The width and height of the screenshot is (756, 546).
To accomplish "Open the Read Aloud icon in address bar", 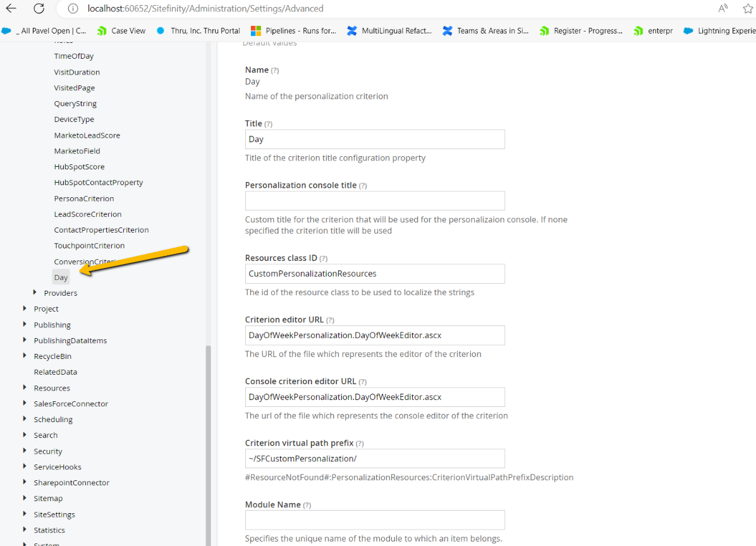I will [722, 8].
